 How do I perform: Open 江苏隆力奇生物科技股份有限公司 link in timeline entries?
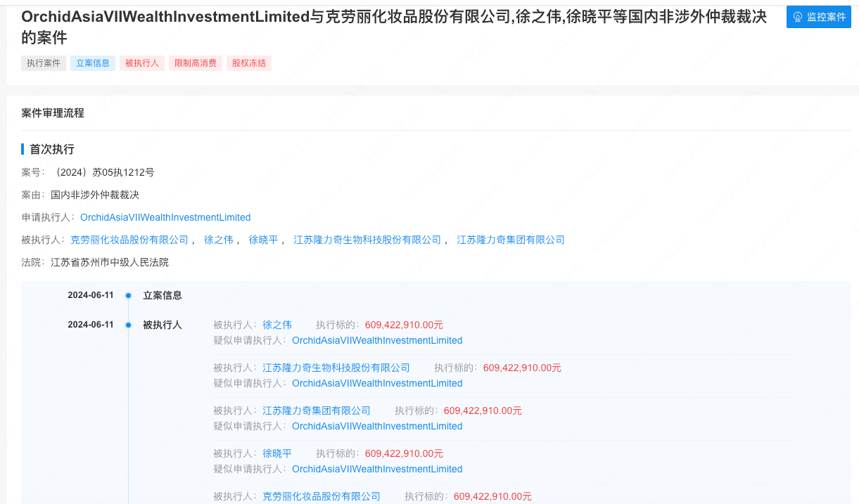[x=336, y=368]
